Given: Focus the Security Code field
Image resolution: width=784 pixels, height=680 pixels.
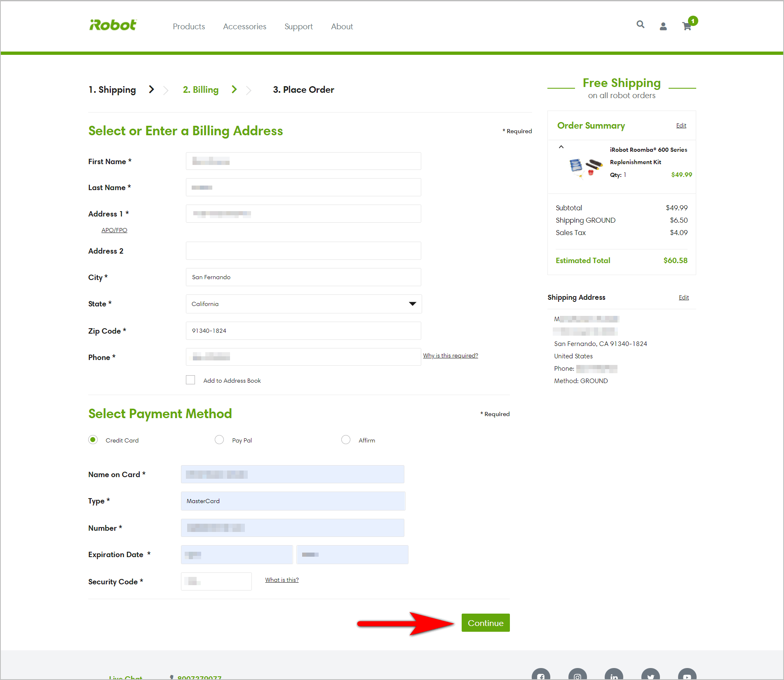Looking at the screenshot, I should (x=216, y=581).
